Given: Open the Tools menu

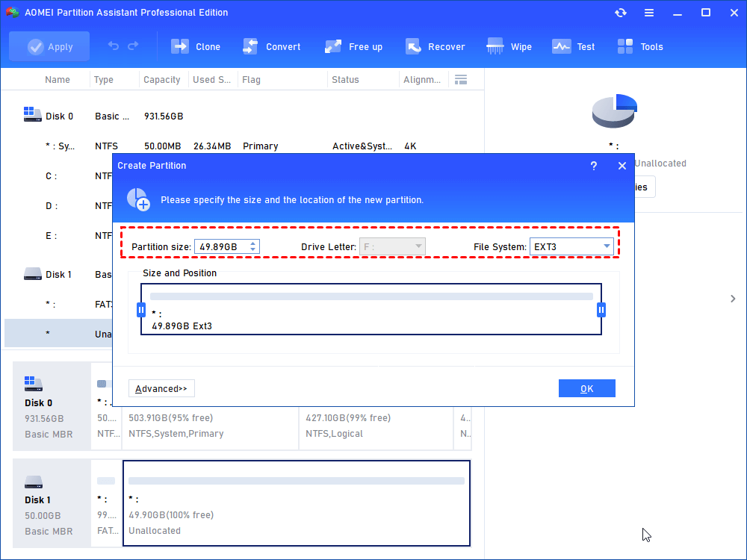Looking at the screenshot, I should coord(640,46).
